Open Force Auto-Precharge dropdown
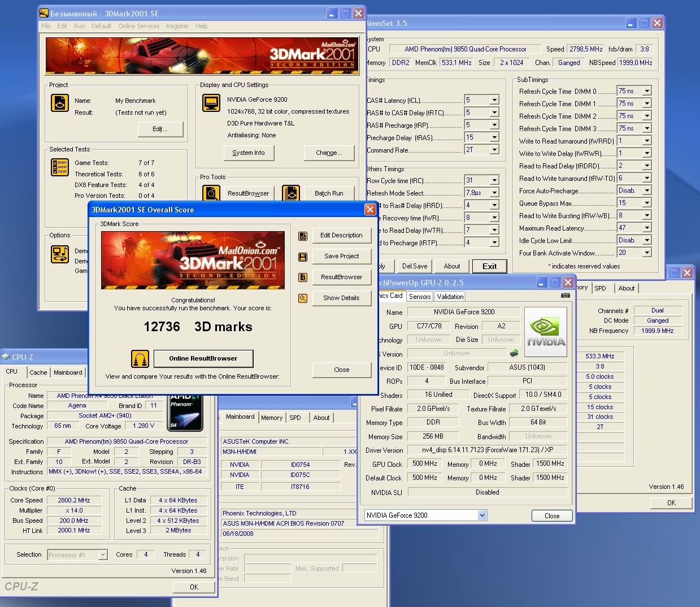The image size is (700, 607). [x=647, y=190]
